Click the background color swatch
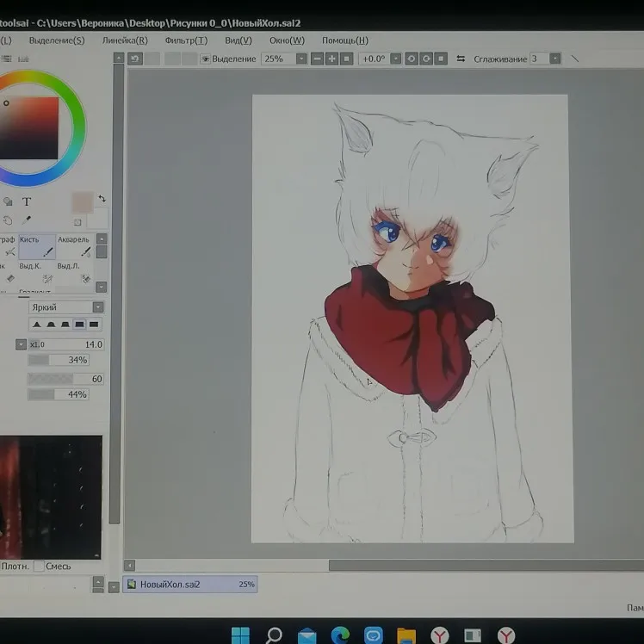The image size is (644, 644). coord(98,218)
